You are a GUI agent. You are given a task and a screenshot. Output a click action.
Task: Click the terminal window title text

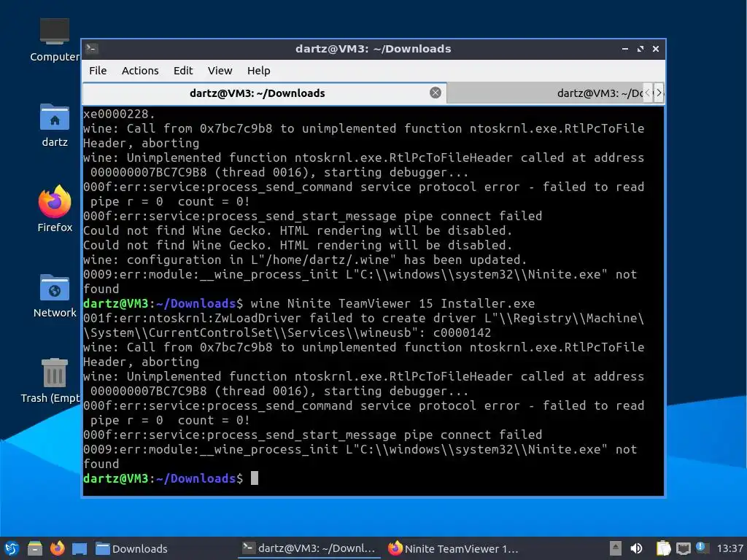[373, 49]
